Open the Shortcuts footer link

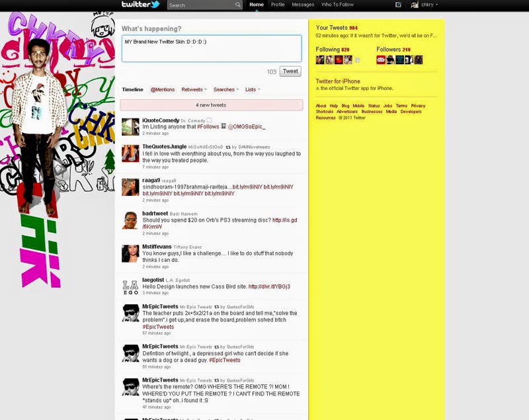tap(325, 111)
